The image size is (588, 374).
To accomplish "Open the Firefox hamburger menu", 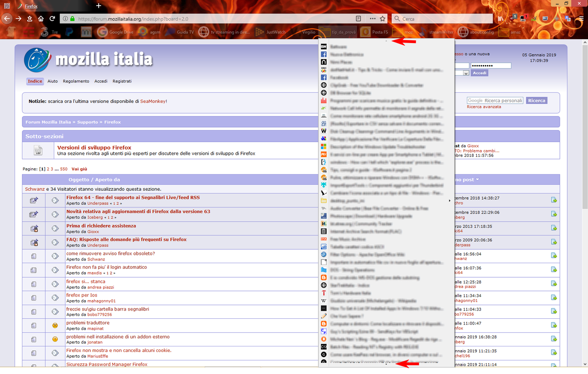I will tap(581, 19).
